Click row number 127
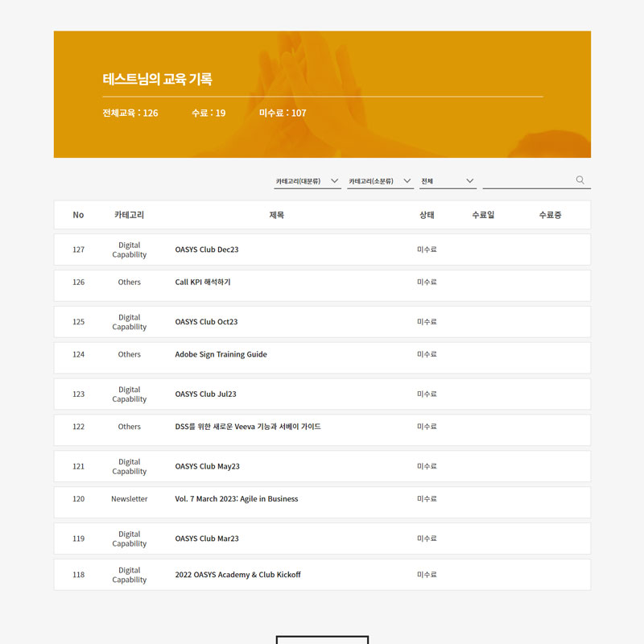 click(x=78, y=250)
